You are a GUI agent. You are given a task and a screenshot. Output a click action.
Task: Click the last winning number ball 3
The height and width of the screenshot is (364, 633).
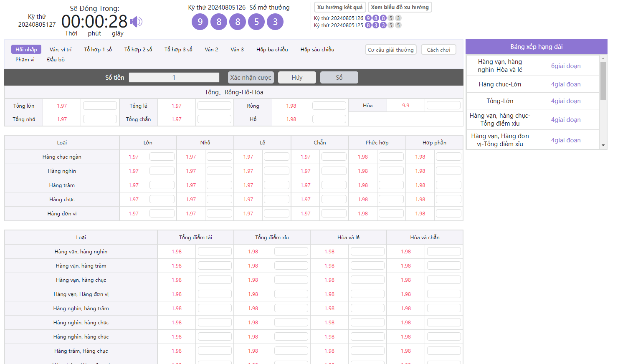click(x=275, y=22)
